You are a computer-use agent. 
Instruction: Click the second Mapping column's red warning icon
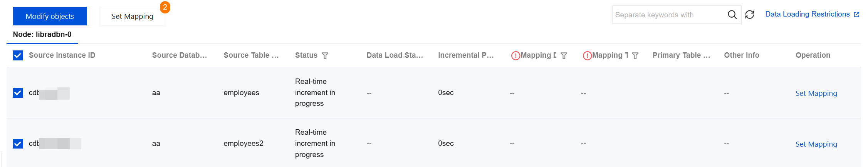pos(587,55)
